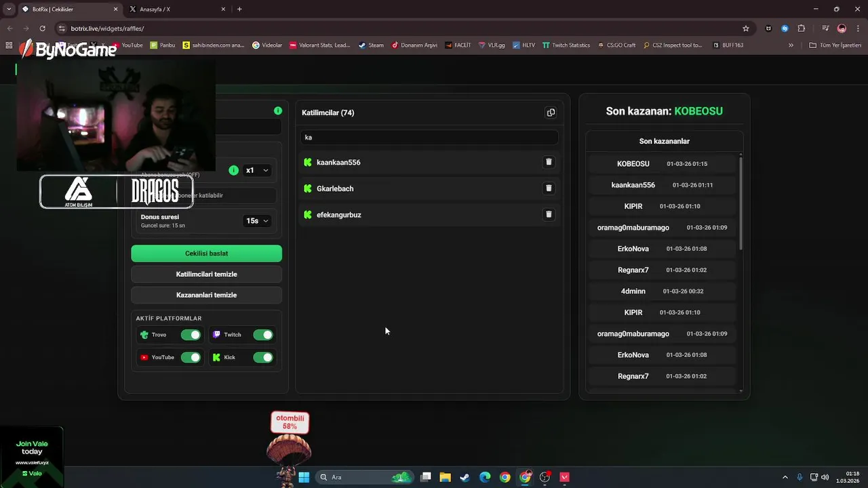Screen dimensions: 868x488
Task: Open the Twitch Statistics bookmark
Action: coord(566,45)
